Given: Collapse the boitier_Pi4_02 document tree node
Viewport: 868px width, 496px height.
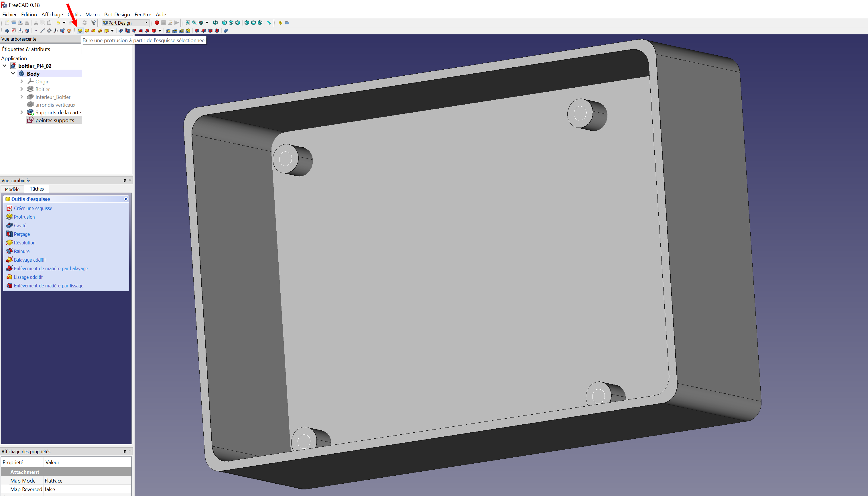Looking at the screenshot, I should tap(4, 66).
